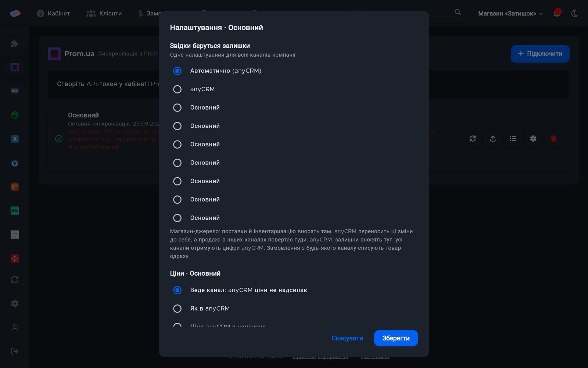Open the notifications bell

pyautogui.click(x=557, y=13)
